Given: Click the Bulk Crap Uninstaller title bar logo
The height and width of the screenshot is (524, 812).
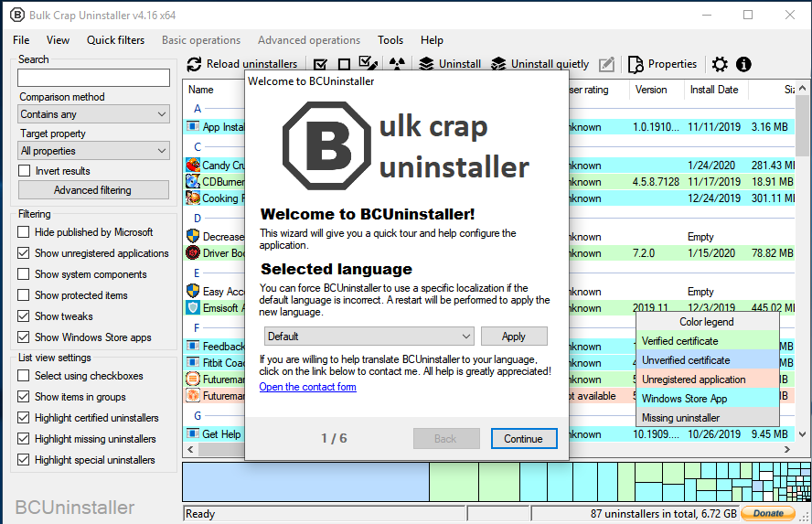Looking at the screenshot, I should 17,15.
